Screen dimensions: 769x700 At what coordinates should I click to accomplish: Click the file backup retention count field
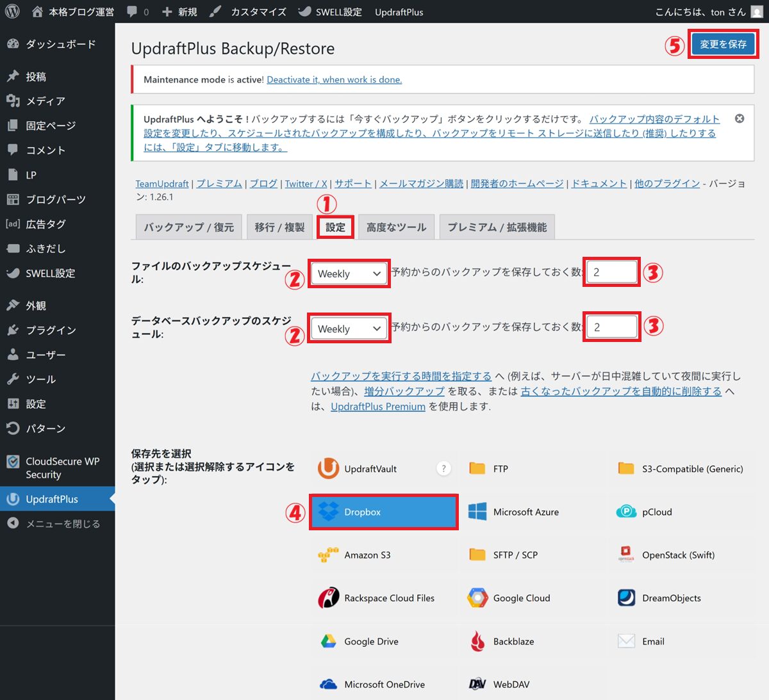click(612, 272)
